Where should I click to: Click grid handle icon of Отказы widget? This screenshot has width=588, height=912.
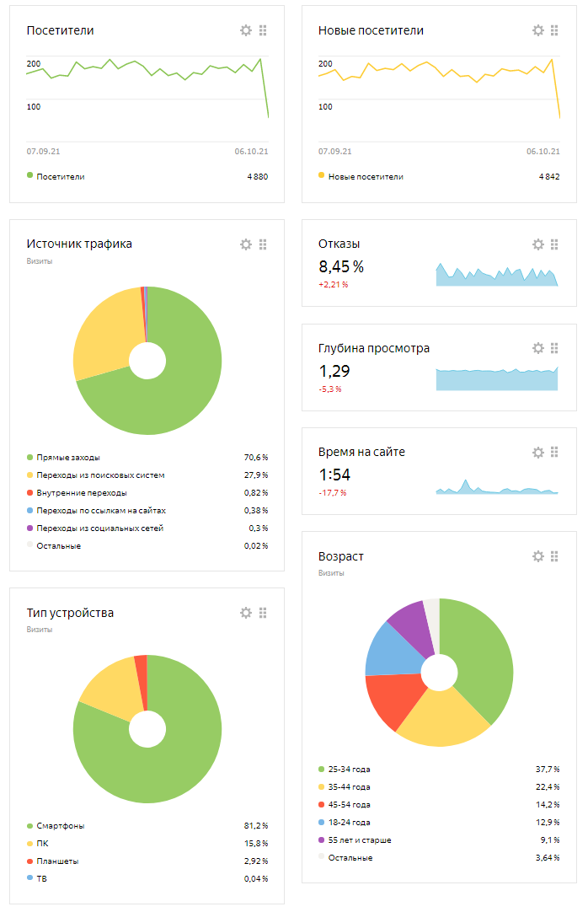(x=554, y=244)
